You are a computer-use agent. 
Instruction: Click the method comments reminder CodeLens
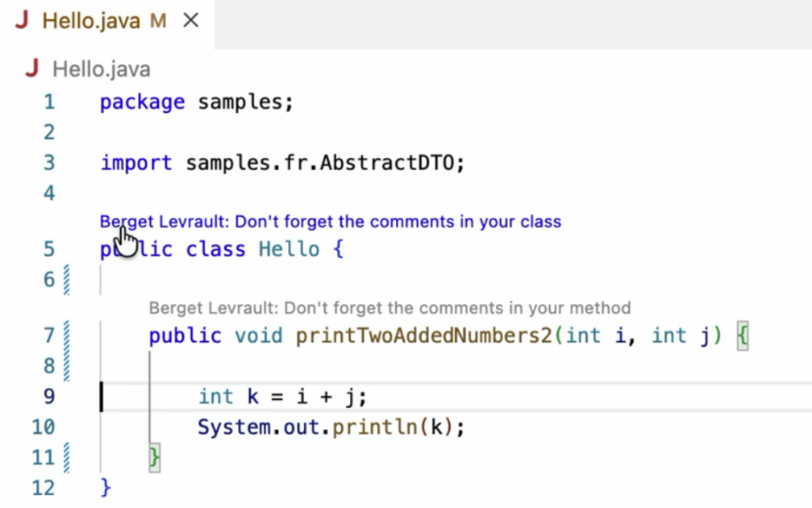click(x=389, y=308)
